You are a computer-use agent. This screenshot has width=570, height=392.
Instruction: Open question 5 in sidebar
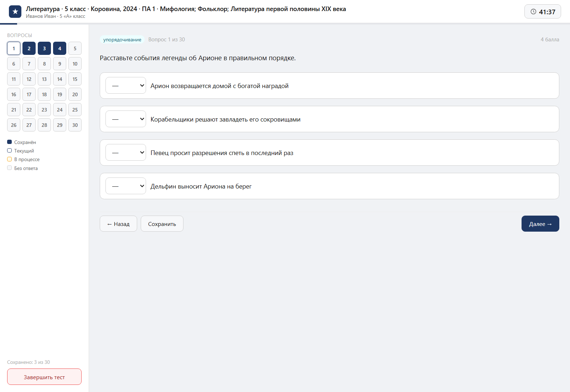click(x=75, y=48)
